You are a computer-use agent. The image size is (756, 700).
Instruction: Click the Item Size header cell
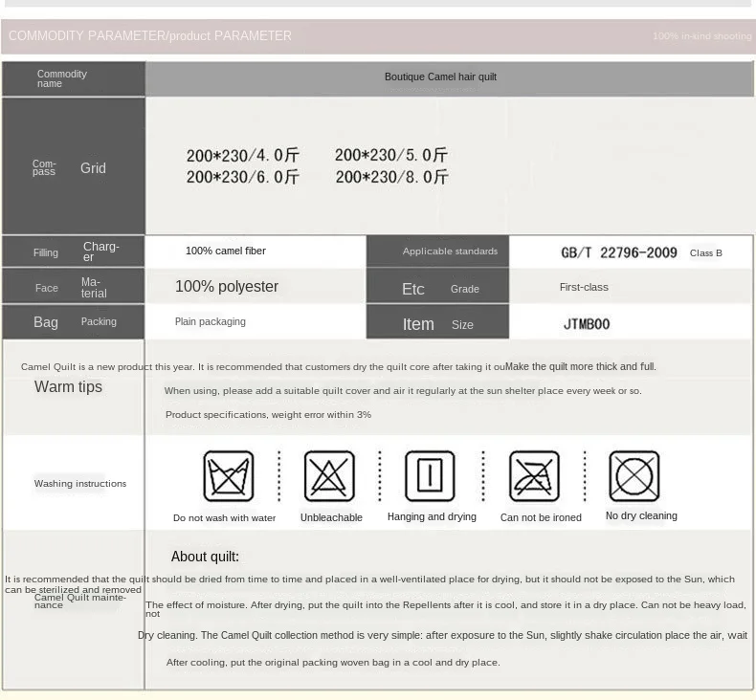click(x=437, y=322)
